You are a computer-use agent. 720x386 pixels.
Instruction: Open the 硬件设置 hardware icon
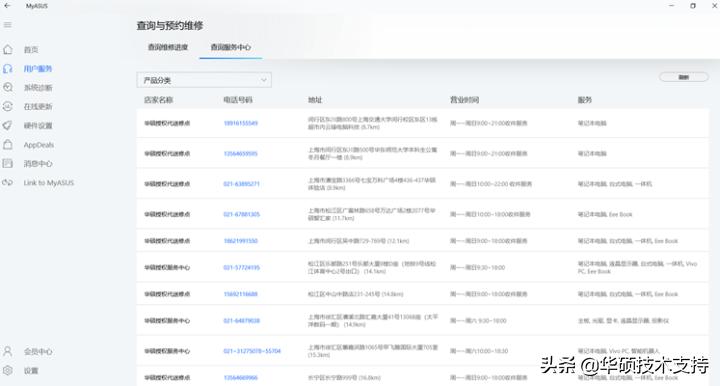pyautogui.click(x=8, y=125)
